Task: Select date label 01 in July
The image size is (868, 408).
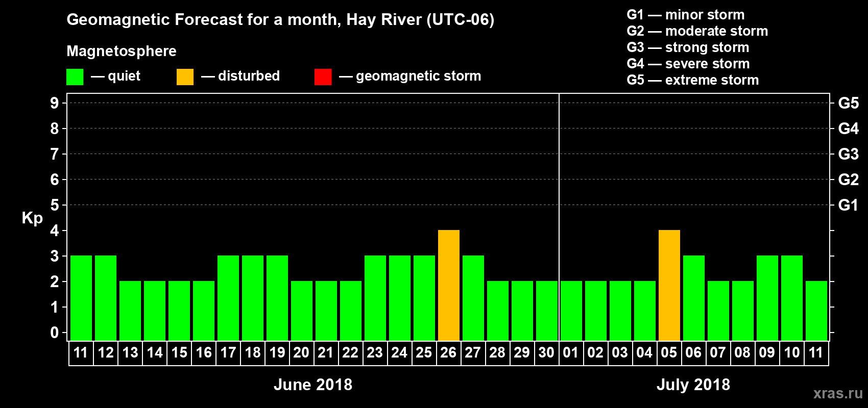Action: coord(571,353)
